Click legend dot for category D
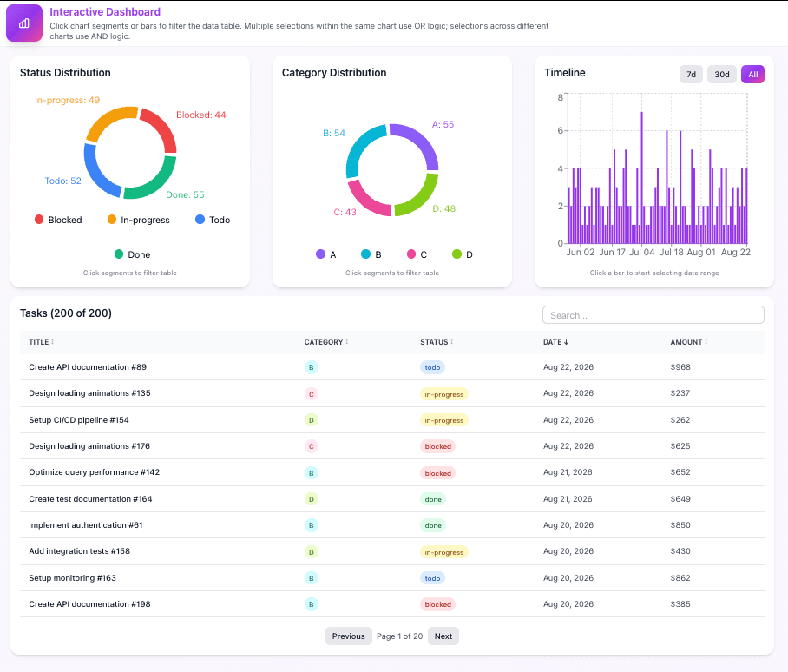Screen dimensions: 788x672 point(456,254)
